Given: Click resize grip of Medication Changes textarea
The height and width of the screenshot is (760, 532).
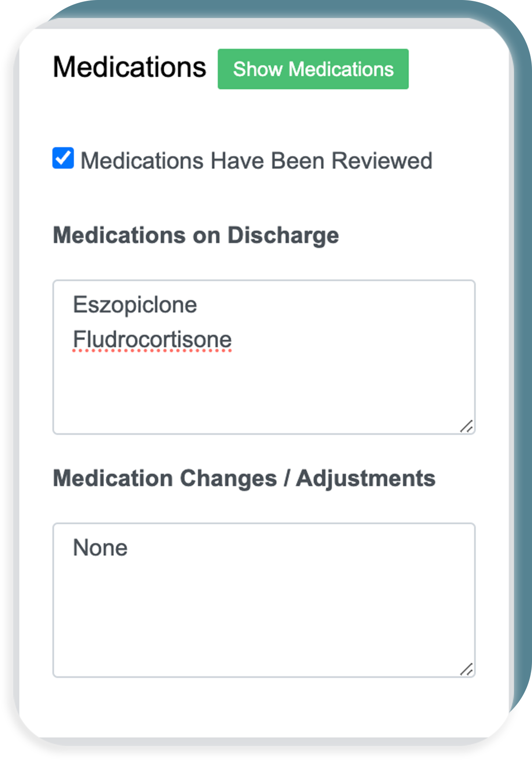Looking at the screenshot, I should click(467, 669).
